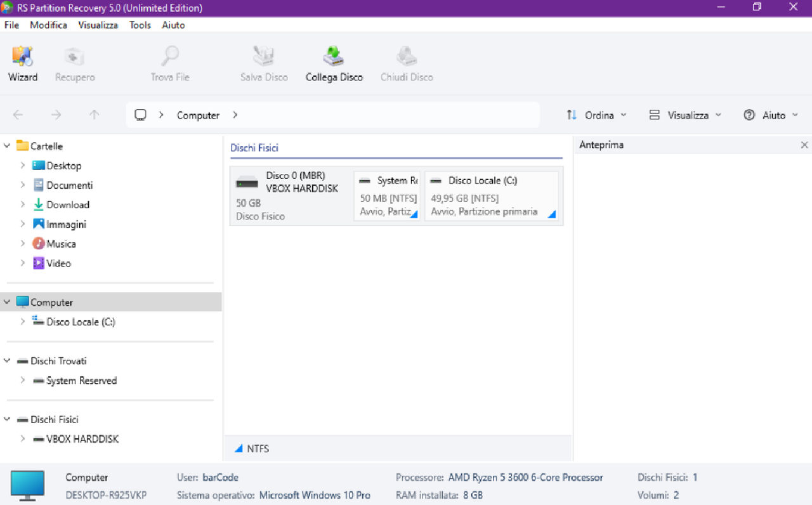
Task: Click the Download arrow icon
Action: (39, 205)
